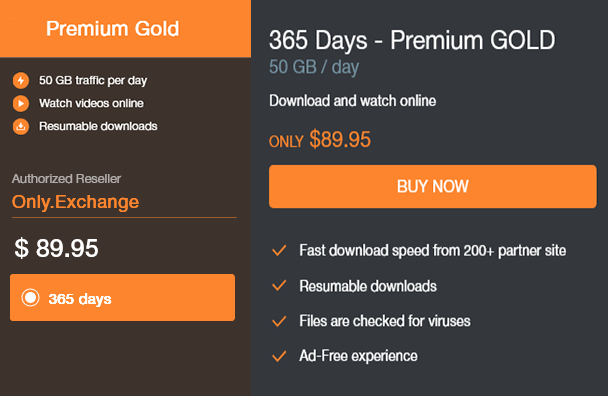Click the BUY NOW button
This screenshot has height=396, width=608.
tap(433, 187)
